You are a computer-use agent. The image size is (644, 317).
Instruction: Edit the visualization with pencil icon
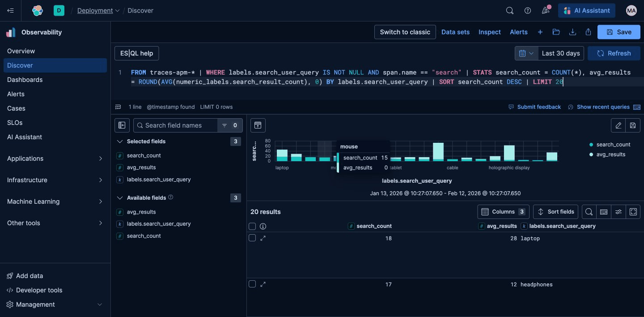pyautogui.click(x=618, y=125)
